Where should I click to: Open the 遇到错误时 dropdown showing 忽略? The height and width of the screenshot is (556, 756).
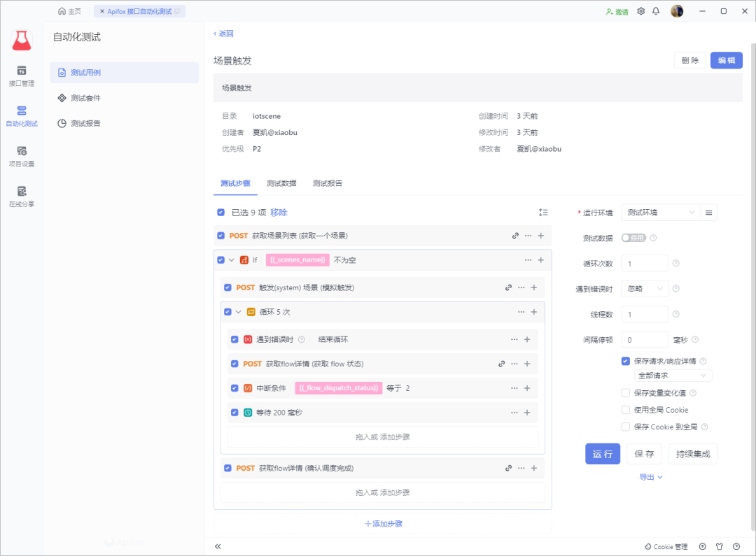[644, 288]
